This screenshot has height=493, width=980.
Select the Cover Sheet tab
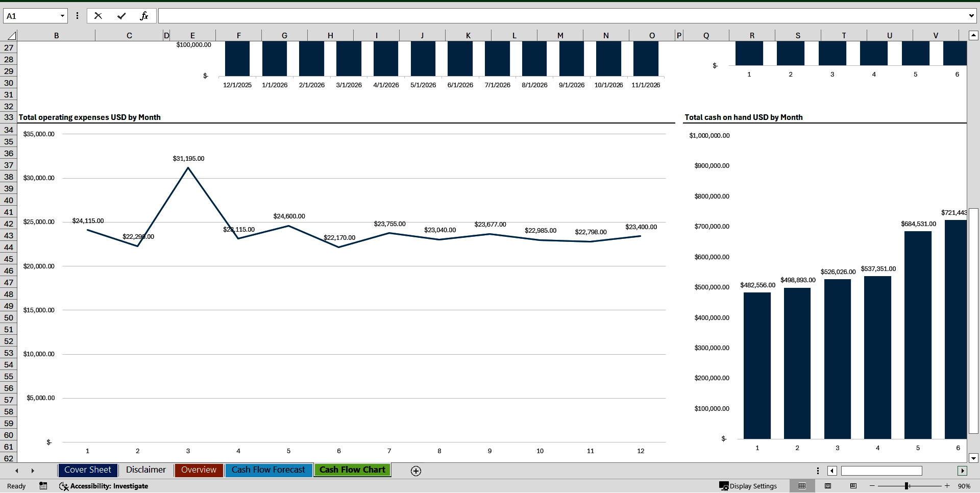[x=87, y=470]
